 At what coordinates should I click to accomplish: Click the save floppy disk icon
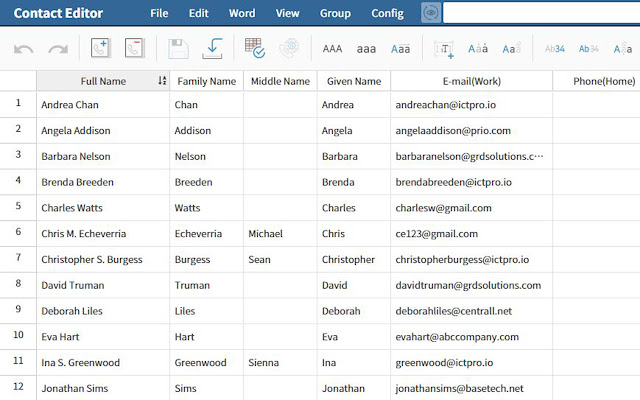point(178,48)
